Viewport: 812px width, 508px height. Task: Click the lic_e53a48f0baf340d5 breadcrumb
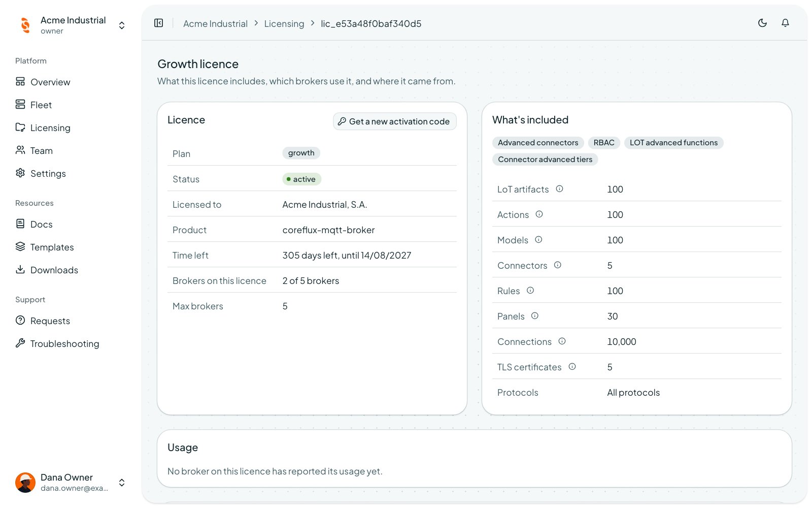371,24
